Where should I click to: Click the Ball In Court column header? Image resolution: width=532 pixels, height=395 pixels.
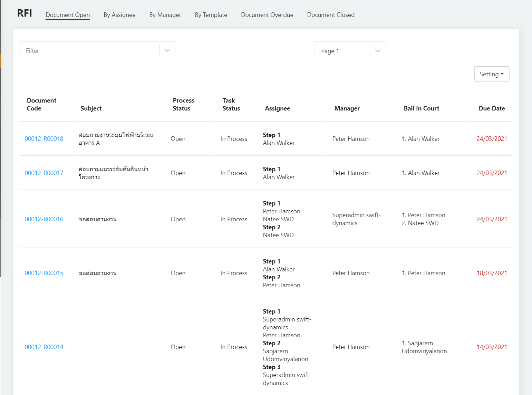coord(421,108)
